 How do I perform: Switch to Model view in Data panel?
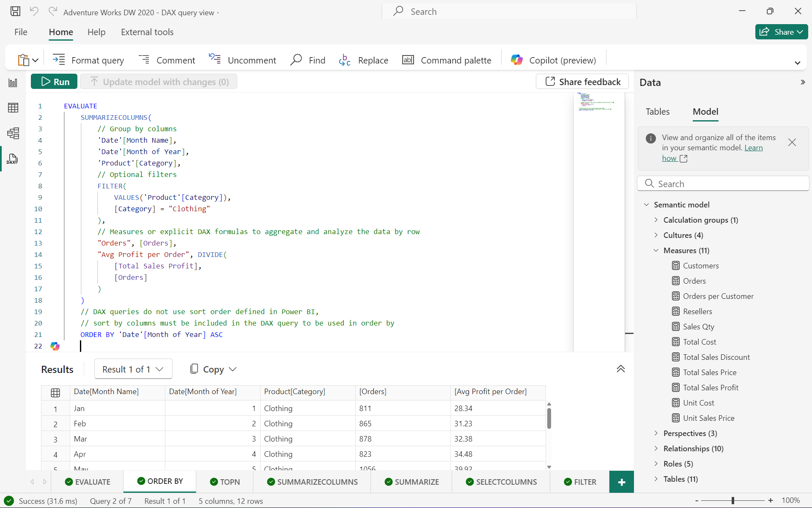705,111
